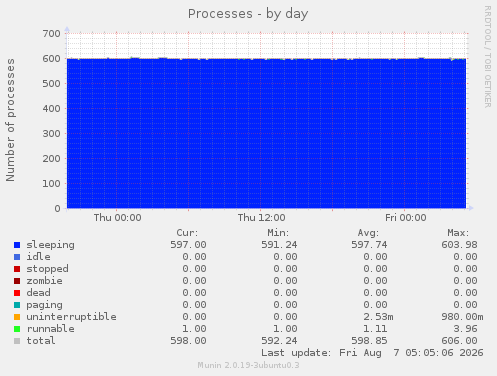Screen dimensions: 497x376
Task: Click the 'Max:' column header
Action: [x=458, y=233]
